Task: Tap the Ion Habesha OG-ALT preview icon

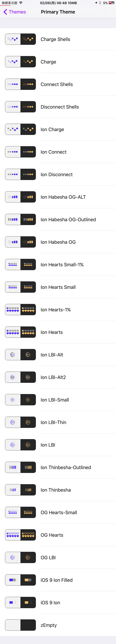Action: 20,197
